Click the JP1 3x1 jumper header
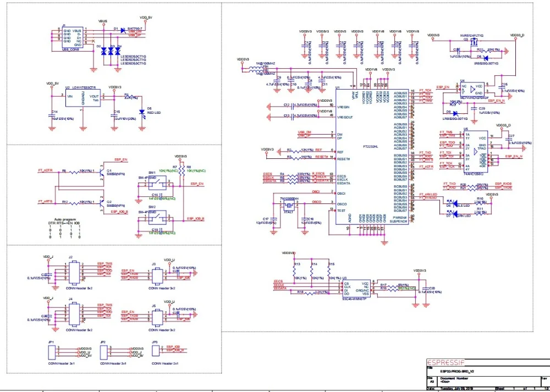 [x=52, y=352]
